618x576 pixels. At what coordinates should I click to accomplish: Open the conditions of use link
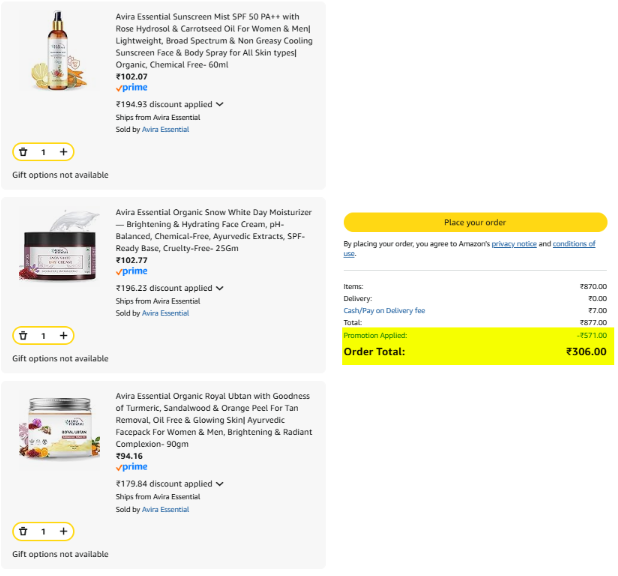coord(573,244)
